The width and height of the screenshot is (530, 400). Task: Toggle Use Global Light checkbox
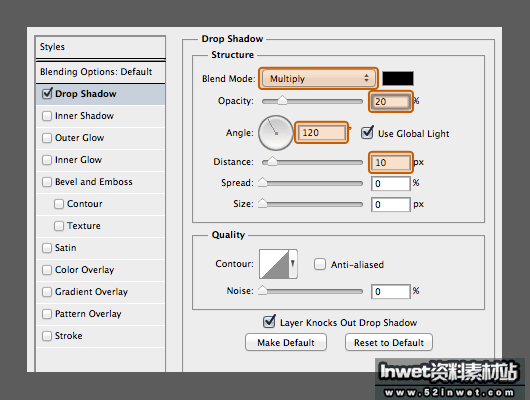pos(367,133)
